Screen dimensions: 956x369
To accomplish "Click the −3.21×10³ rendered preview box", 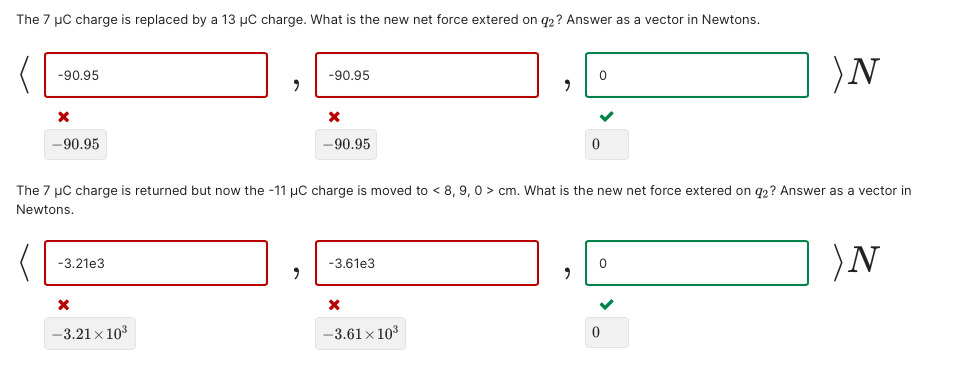I will (90, 333).
